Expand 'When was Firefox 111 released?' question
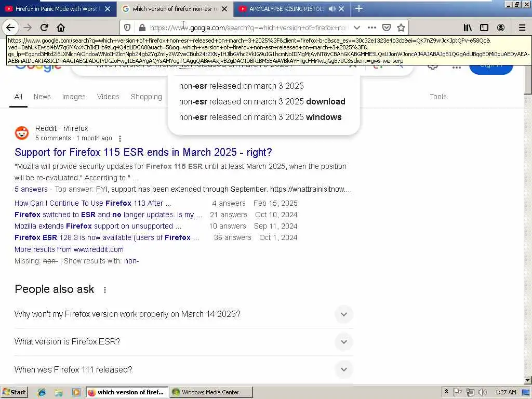This screenshot has height=399, width=532. pyautogui.click(x=183, y=369)
